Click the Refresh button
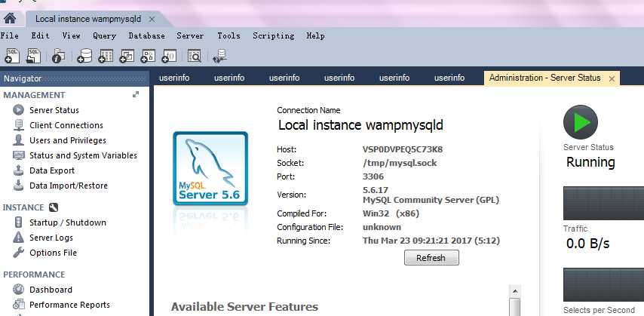 point(431,258)
